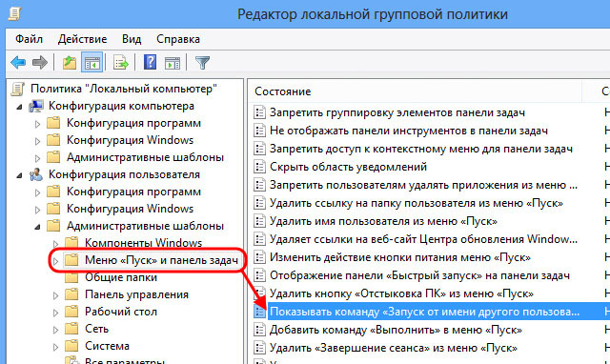Select Конфигурация Windows under Конфигурация пользователя
Screen dimensions: 610x364
click(x=130, y=209)
